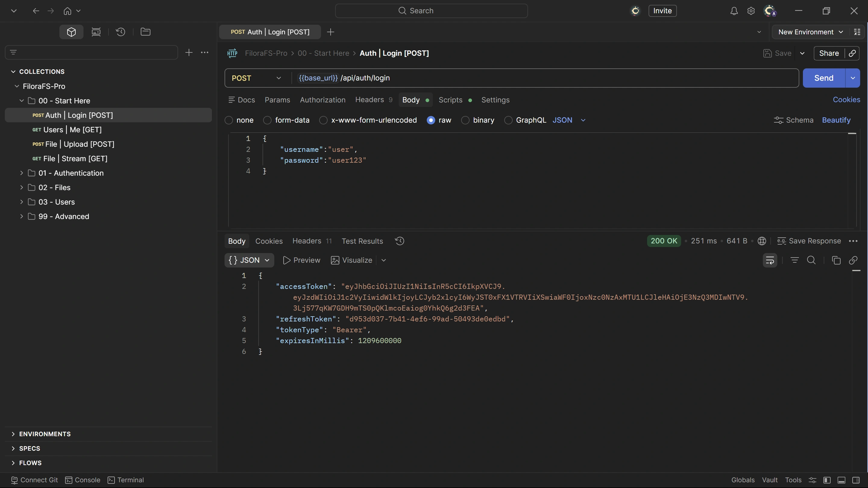Open the request Settings tab
The height and width of the screenshot is (488, 868).
(x=495, y=100)
